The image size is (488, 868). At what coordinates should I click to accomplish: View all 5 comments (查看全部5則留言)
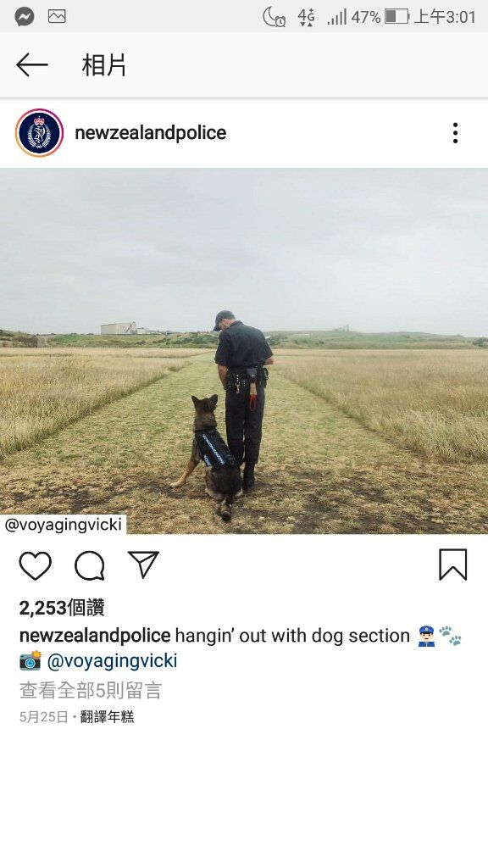click(91, 690)
